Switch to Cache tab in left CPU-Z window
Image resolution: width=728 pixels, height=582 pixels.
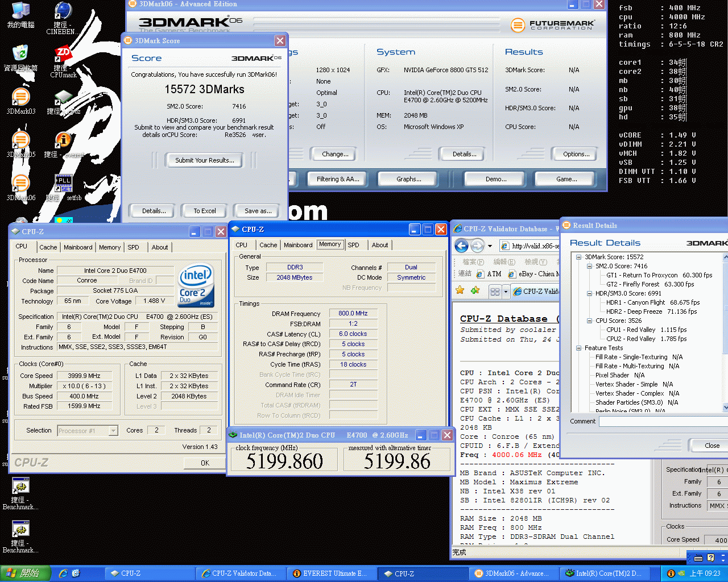(x=48, y=247)
